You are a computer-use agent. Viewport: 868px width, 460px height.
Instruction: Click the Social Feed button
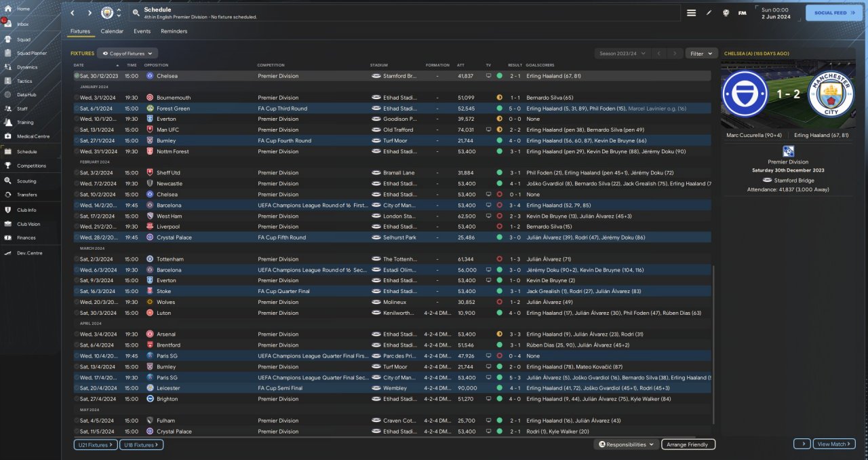point(834,13)
